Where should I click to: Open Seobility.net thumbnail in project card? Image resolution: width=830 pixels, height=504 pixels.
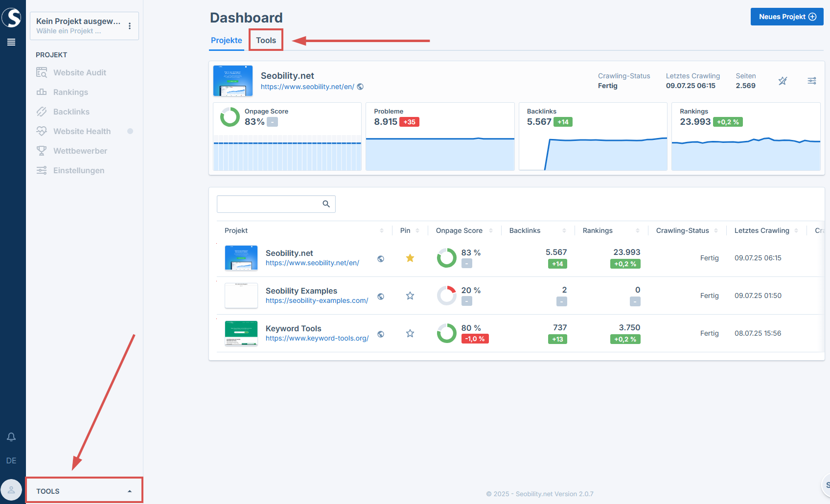(233, 81)
